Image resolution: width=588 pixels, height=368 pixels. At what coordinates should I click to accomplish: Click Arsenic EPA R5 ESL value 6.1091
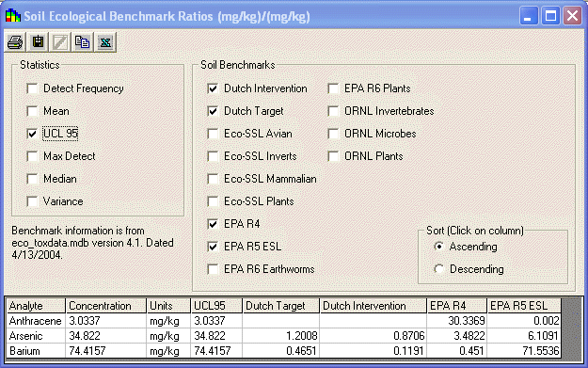[x=524, y=336]
